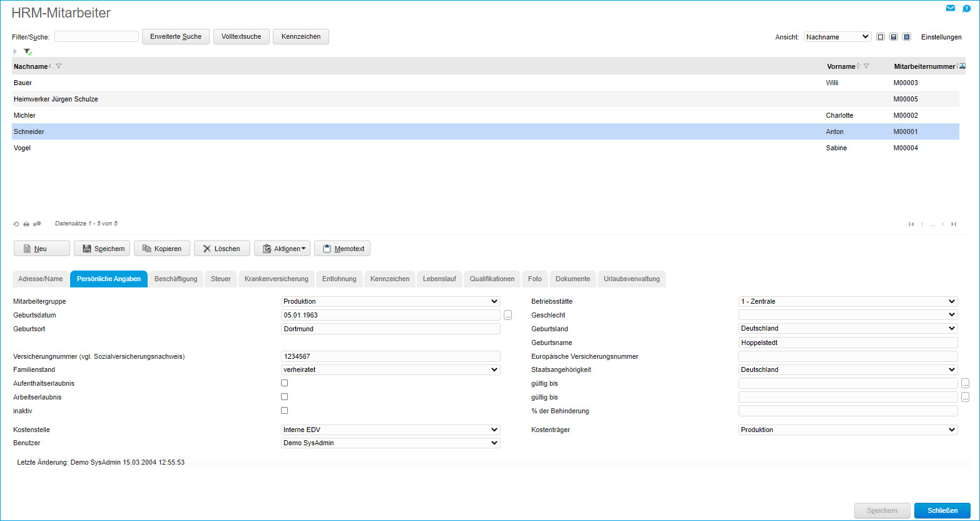Open date picker for Arbeitserlaubnis gültig bis
Image resolution: width=980 pixels, height=521 pixels.
tap(965, 397)
